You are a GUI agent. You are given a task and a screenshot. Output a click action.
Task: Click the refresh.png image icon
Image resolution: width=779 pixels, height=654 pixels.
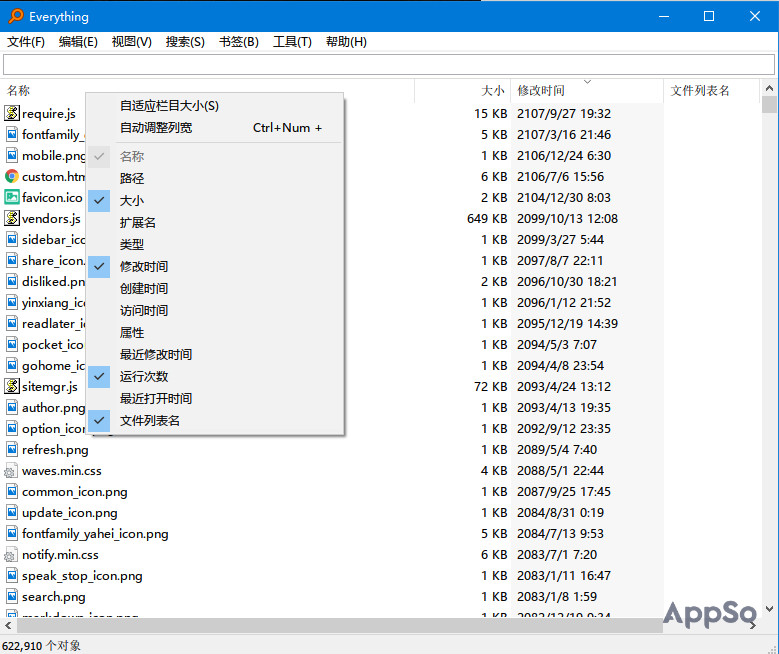pyautogui.click(x=12, y=450)
